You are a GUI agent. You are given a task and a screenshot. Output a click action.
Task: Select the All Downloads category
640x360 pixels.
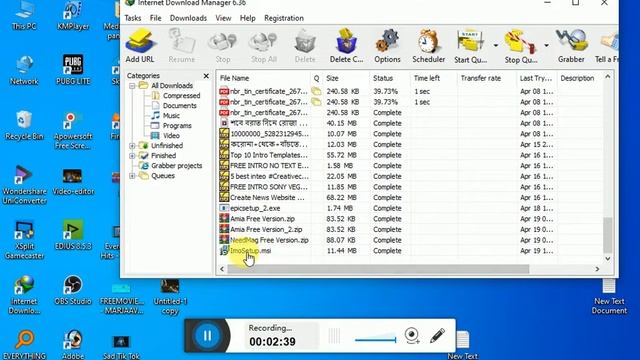point(172,86)
